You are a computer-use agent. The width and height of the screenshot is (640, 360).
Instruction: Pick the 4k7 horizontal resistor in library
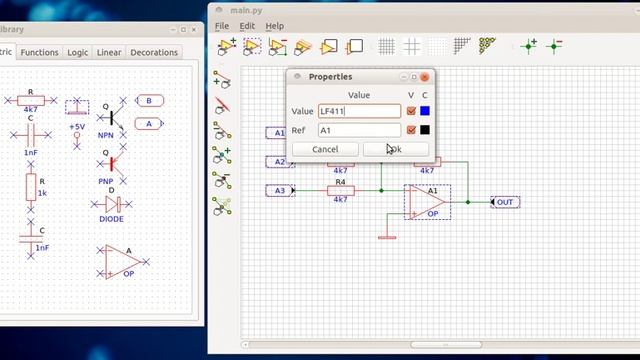(31, 100)
